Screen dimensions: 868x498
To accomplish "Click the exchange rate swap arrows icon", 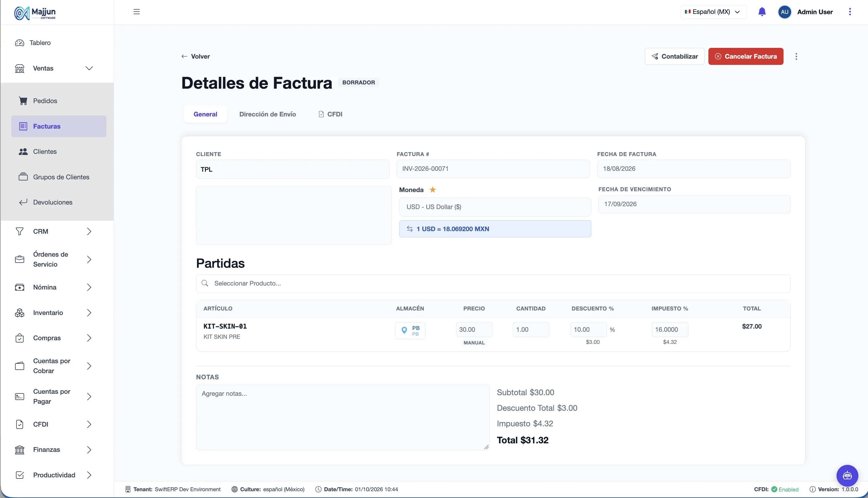I will coord(409,229).
